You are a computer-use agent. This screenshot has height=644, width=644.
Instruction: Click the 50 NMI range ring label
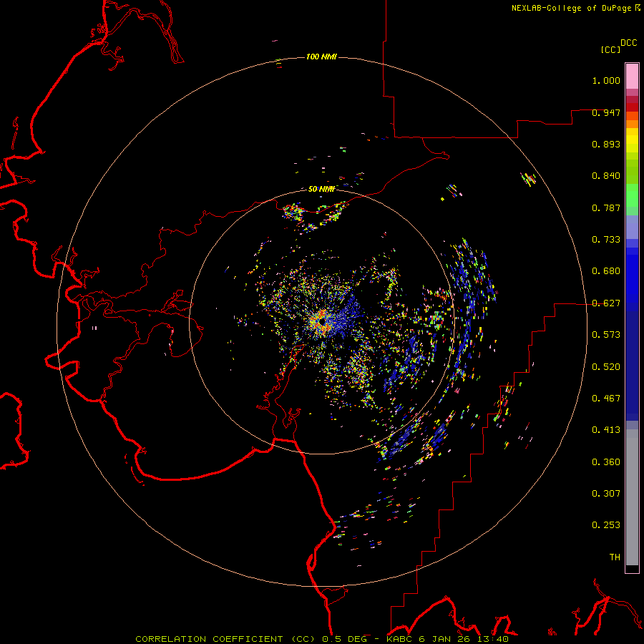321,189
